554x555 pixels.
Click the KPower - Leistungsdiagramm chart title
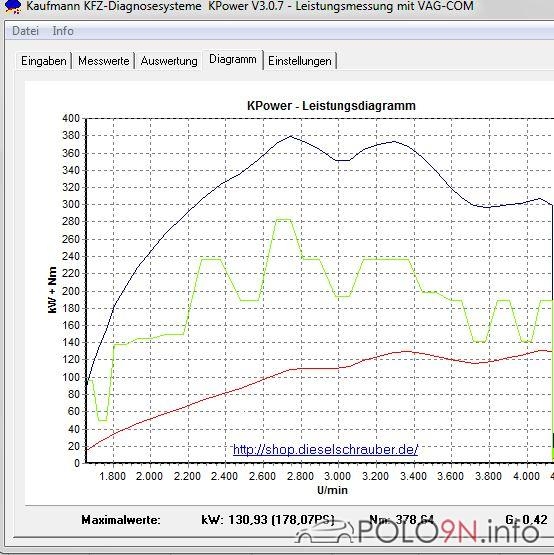click(331, 105)
